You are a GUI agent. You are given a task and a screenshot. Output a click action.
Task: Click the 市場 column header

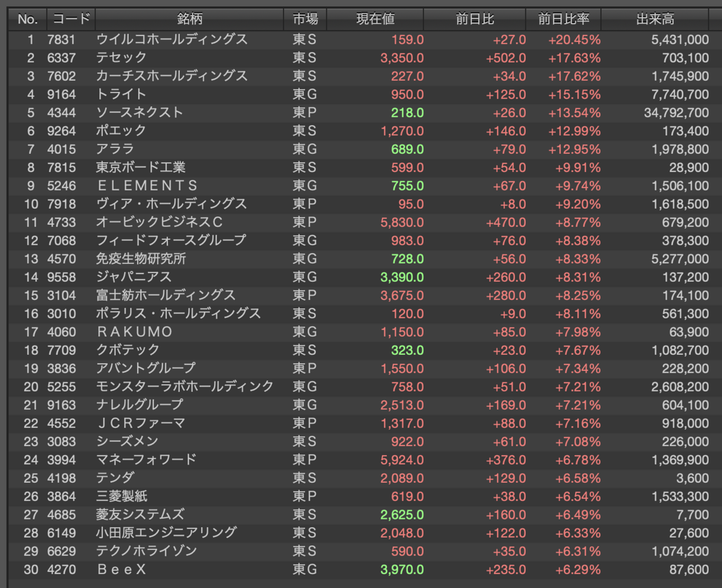305,19
